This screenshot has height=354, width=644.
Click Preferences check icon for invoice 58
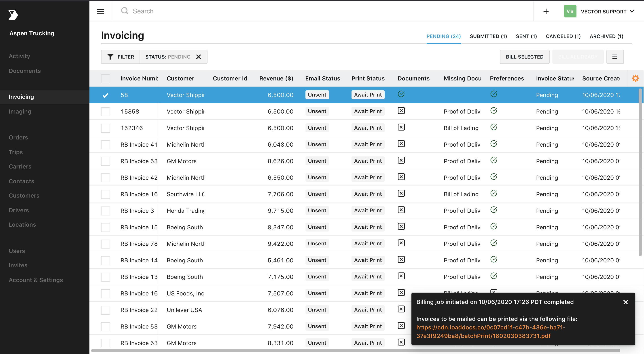[x=494, y=94]
